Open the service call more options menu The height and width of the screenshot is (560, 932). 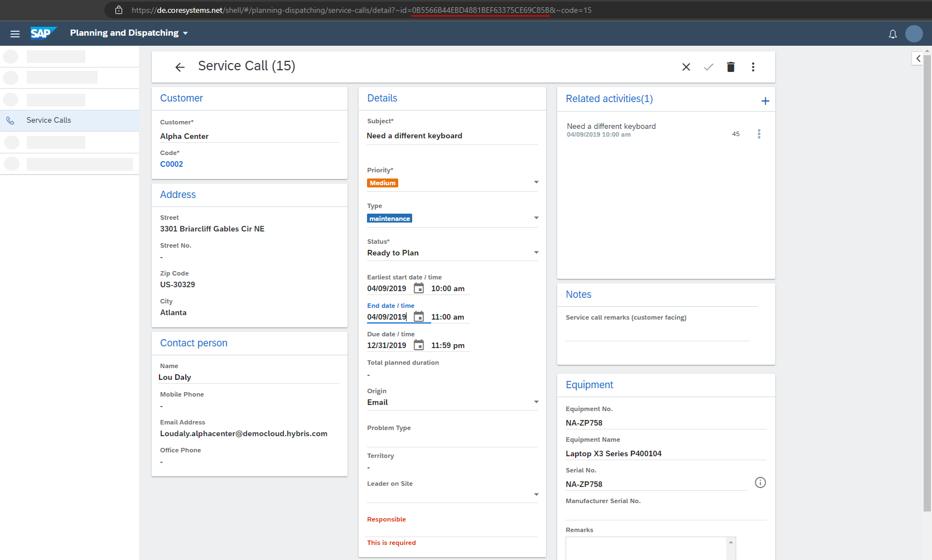click(x=753, y=67)
